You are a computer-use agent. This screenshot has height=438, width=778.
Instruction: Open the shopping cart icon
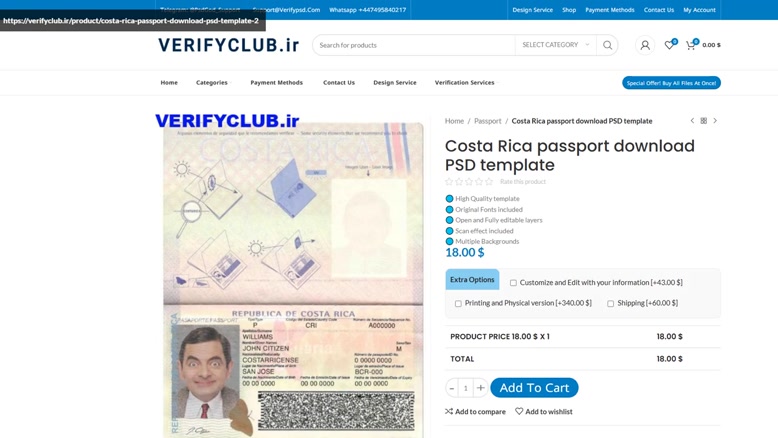click(691, 45)
